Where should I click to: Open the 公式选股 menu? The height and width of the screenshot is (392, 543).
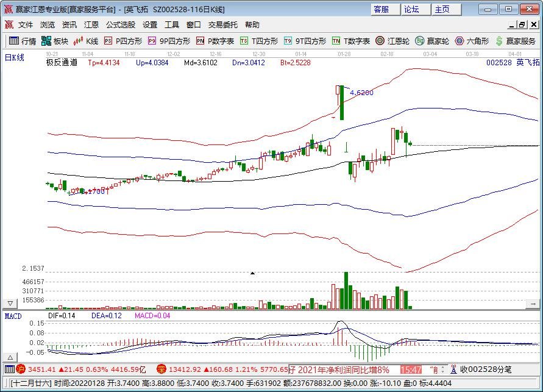(x=121, y=24)
